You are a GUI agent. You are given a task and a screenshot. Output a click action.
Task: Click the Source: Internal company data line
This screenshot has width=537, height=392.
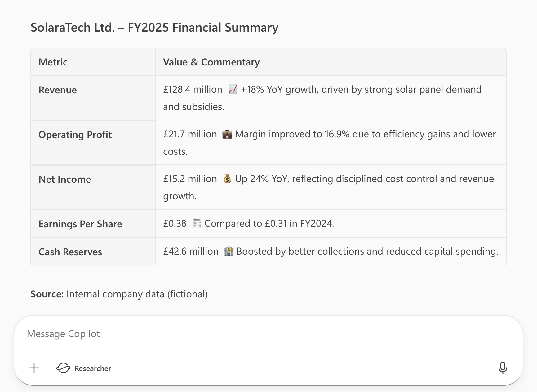click(119, 294)
